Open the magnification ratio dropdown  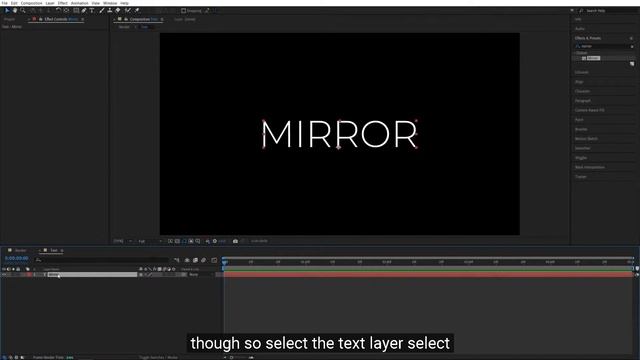[x=122, y=241]
